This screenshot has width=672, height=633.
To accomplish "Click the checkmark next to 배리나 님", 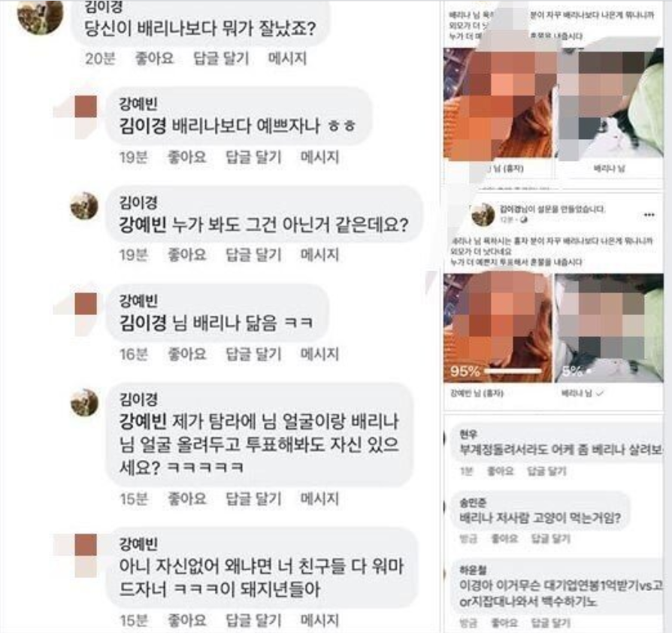I will pos(599,393).
